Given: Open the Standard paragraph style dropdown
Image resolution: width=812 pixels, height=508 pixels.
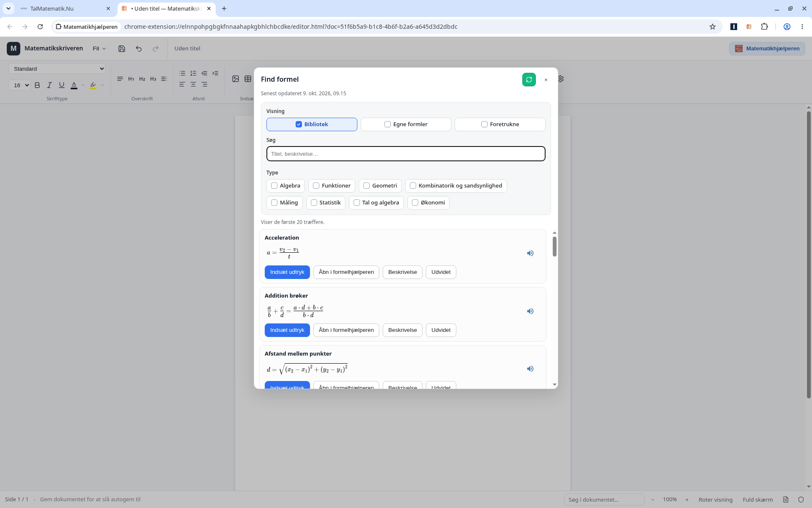Looking at the screenshot, I should [x=57, y=69].
